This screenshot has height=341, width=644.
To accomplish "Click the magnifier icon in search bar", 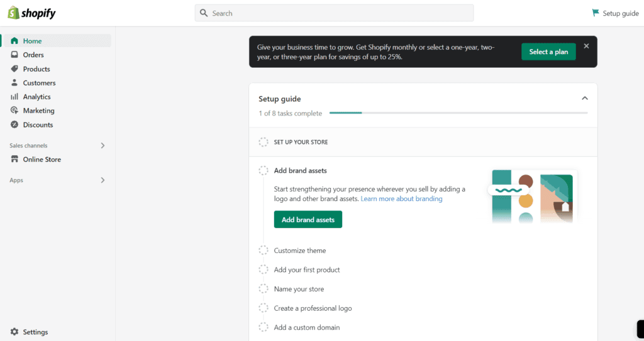I will point(204,13).
